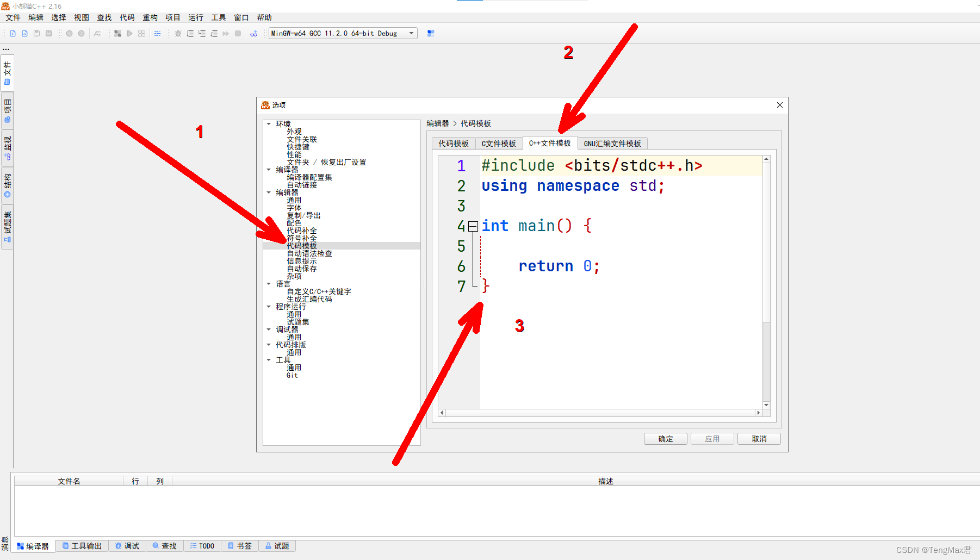Open the 工具输出 bottom tab
The width and height of the screenshot is (980, 560).
[x=82, y=546]
